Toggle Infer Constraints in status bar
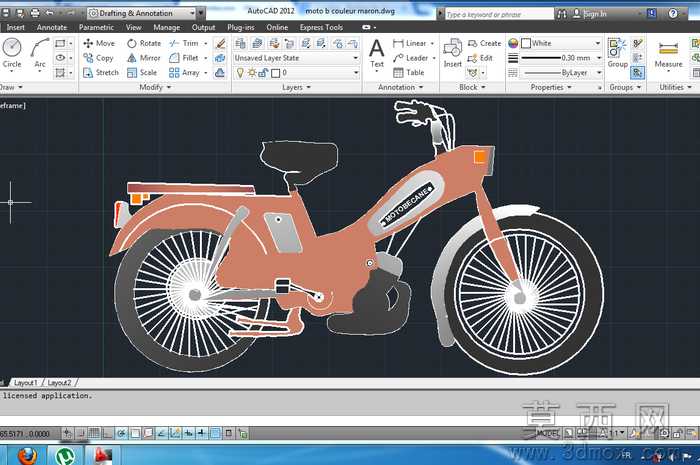The height and width of the screenshot is (465, 700). pyautogui.click(x=67, y=433)
